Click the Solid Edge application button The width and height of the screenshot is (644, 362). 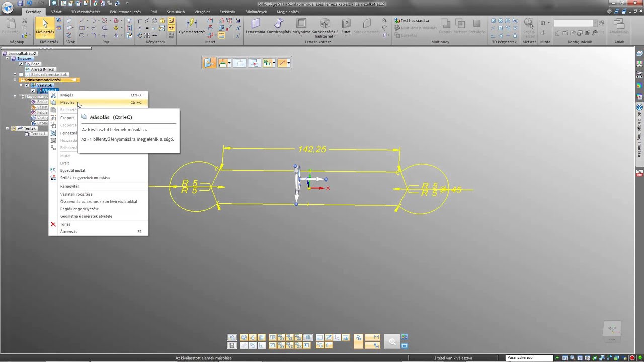(x=8, y=8)
